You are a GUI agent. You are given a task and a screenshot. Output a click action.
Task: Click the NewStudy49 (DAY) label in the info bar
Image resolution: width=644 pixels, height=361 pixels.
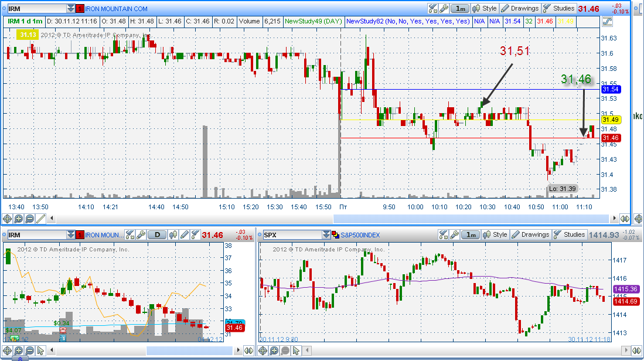point(313,21)
